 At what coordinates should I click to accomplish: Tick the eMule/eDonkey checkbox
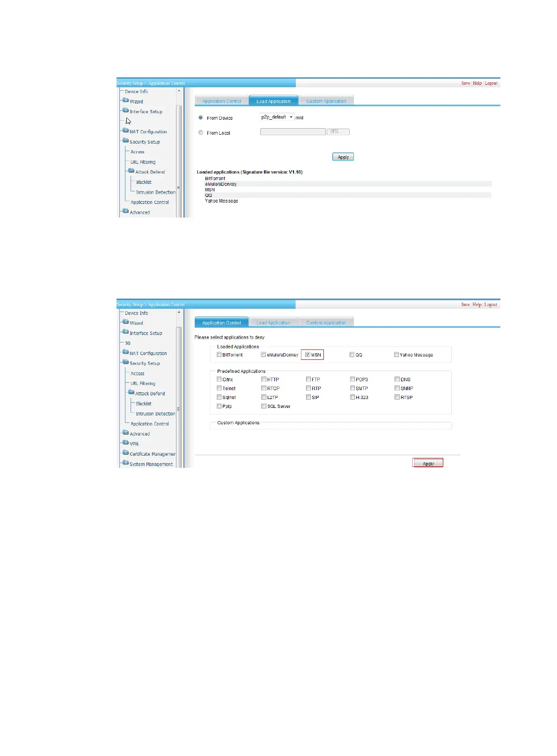(x=264, y=355)
